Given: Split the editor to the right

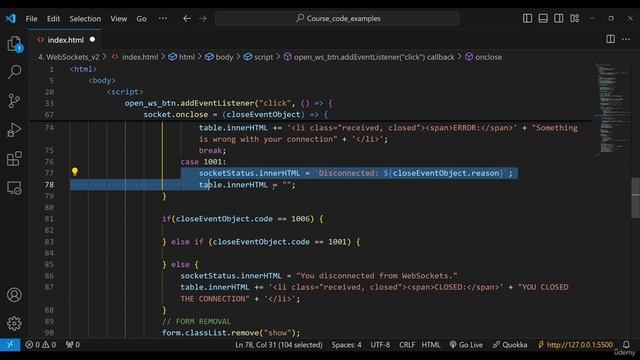Looking at the screenshot, I should coord(610,39).
